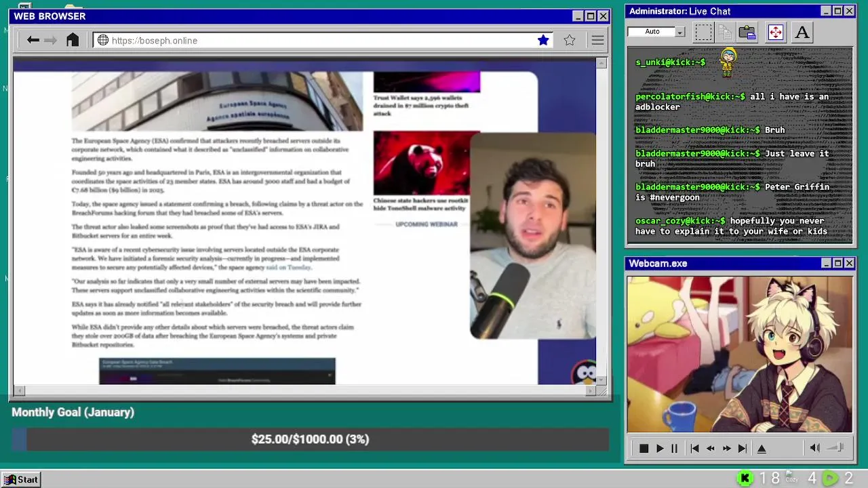Click username percolatorfish@kick in chat
The image size is (868, 488).
[x=690, y=97]
